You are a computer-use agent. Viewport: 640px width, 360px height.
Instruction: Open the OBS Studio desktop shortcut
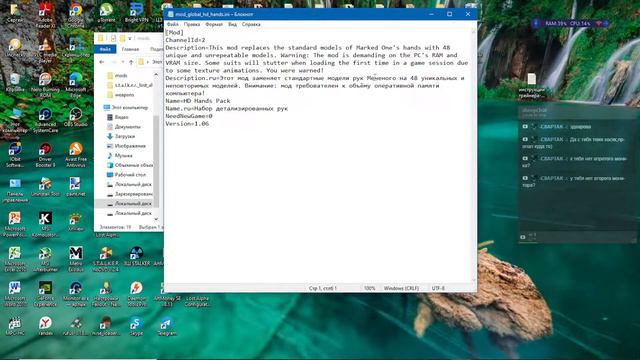76,117
